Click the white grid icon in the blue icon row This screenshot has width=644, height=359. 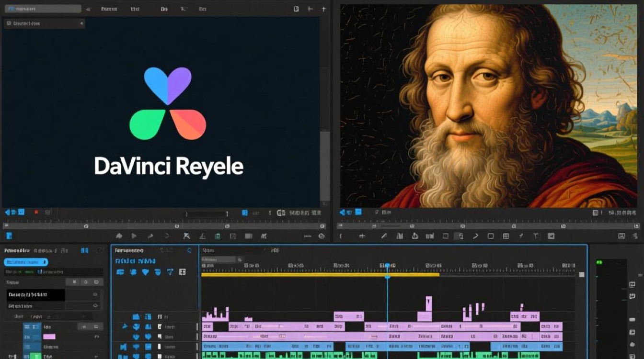(182, 272)
